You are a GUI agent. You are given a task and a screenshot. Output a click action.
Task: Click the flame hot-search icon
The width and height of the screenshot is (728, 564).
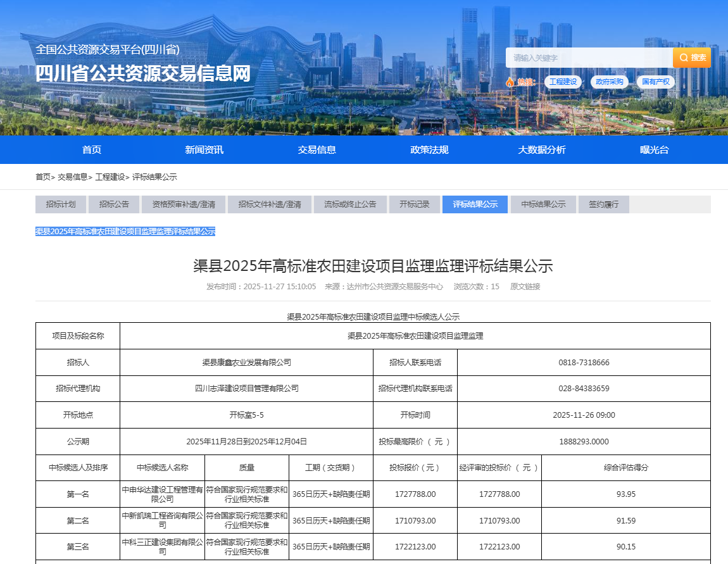[x=510, y=82]
